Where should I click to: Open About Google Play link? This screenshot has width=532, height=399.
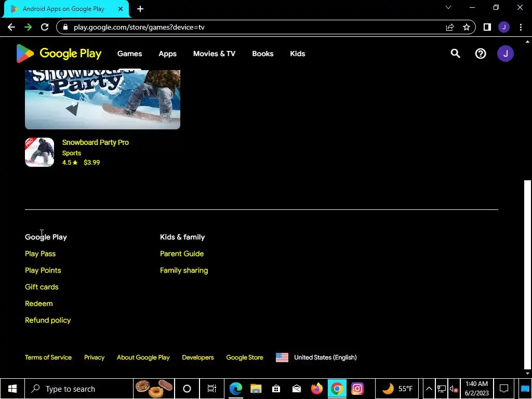pyautogui.click(x=143, y=357)
